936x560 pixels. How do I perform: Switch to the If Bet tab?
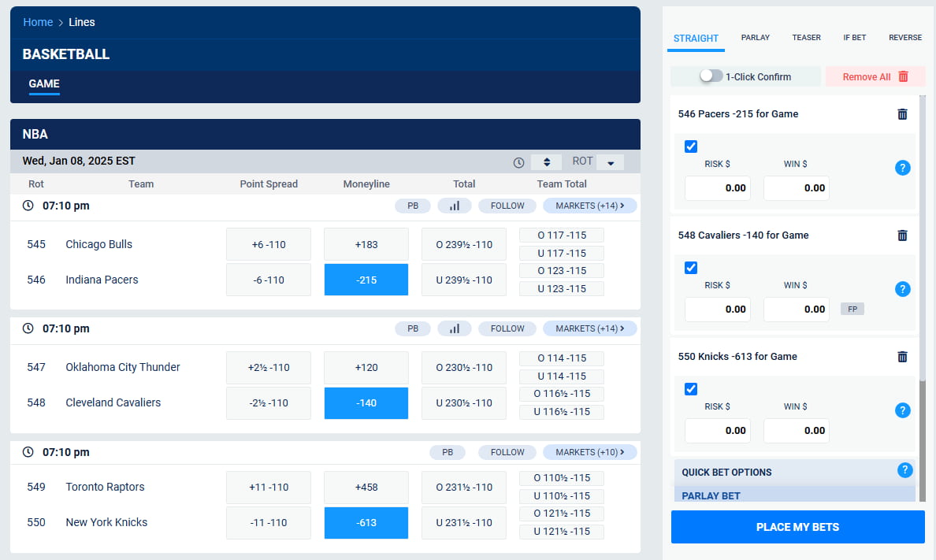pyautogui.click(x=854, y=38)
